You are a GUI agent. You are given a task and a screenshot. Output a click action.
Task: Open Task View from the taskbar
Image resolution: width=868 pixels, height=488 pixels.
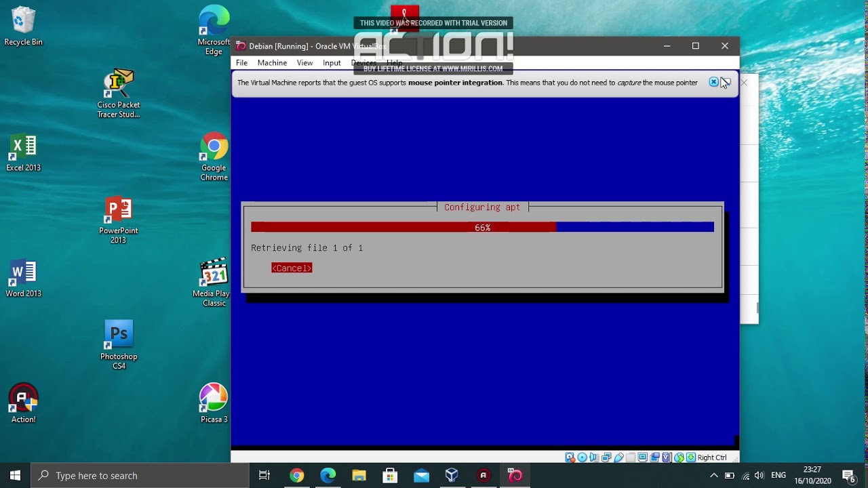click(x=264, y=476)
